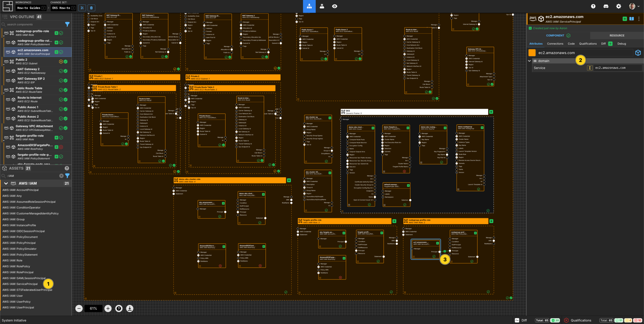
Task: Click the blue cube component type icon
Action: pyautogui.click(x=638, y=53)
